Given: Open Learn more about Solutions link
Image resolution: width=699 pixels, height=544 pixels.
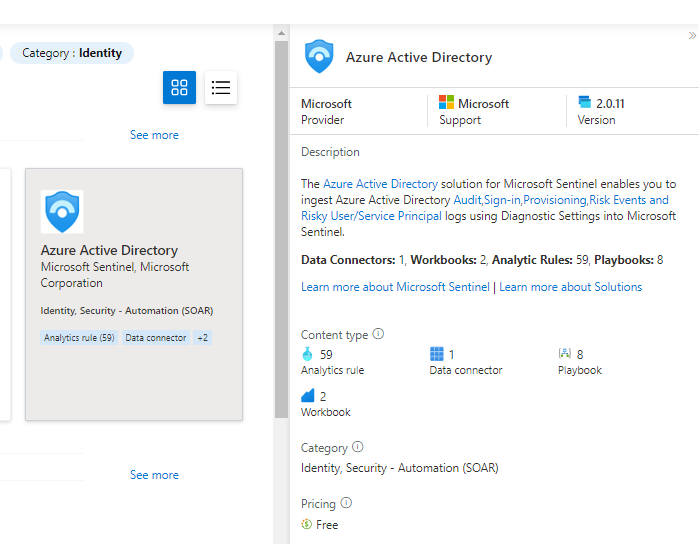Looking at the screenshot, I should [x=570, y=287].
